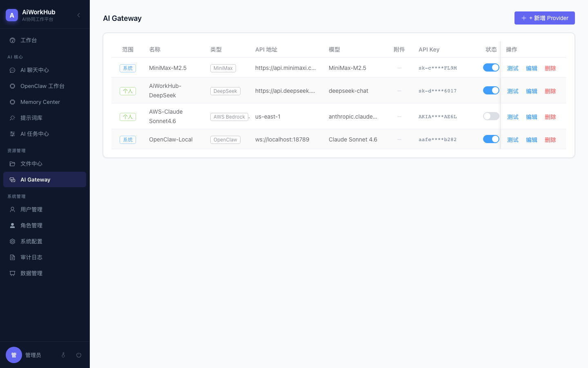Open 用户管理 page
The width and height of the screenshot is (588, 368).
tap(45, 209)
